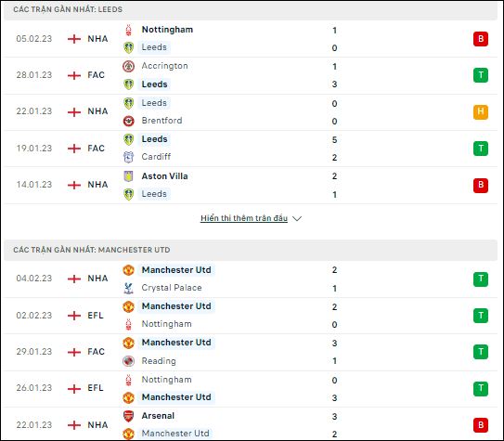This screenshot has height=441, width=504.
Task: Click the Brentford club crest icon
Action: click(129, 121)
